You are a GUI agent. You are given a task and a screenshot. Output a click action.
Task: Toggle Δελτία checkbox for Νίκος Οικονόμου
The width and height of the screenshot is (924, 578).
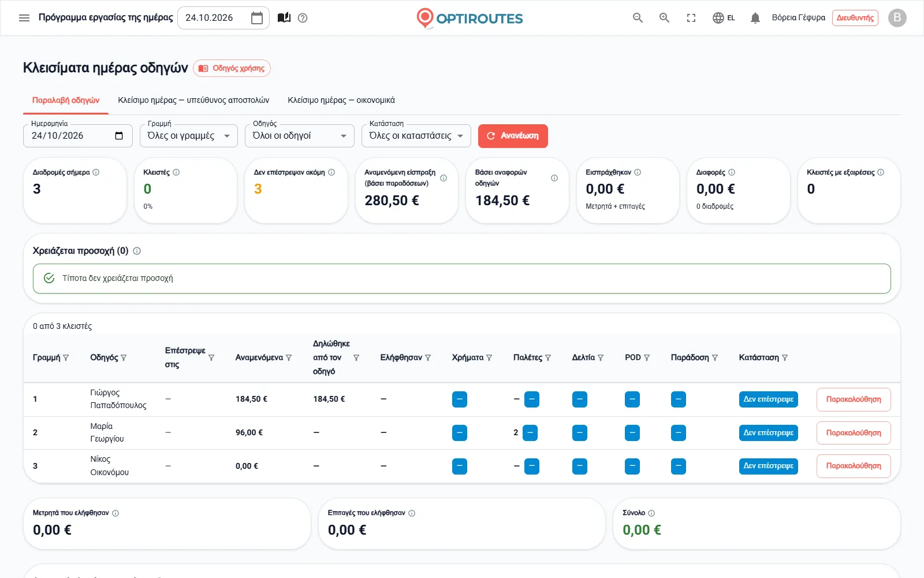[580, 466]
